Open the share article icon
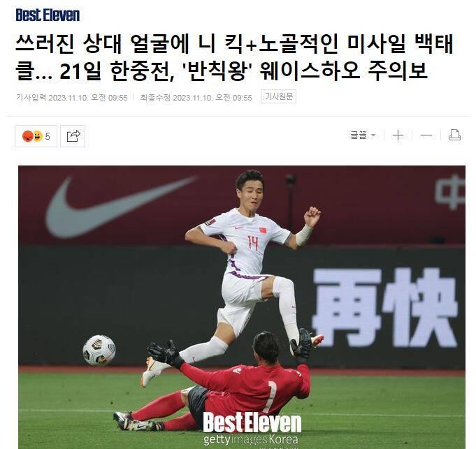This screenshot has height=449, width=476. (x=73, y=136)
